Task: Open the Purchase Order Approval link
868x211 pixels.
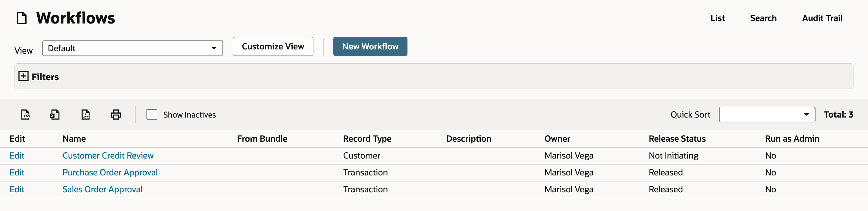Action: click(x=110, y=173)
